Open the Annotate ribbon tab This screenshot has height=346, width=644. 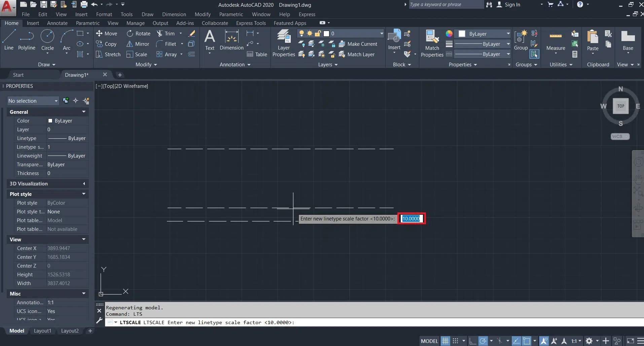(x=57, y=23)
